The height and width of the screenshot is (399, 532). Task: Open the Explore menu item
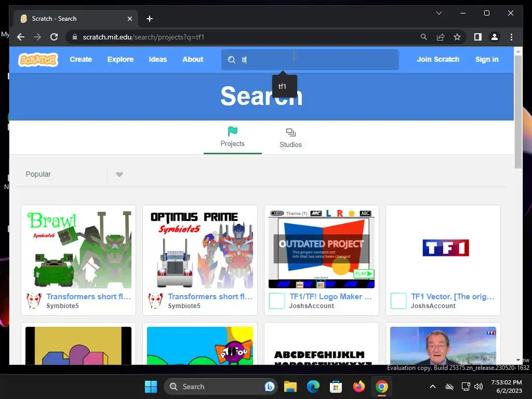click(121, 59)
